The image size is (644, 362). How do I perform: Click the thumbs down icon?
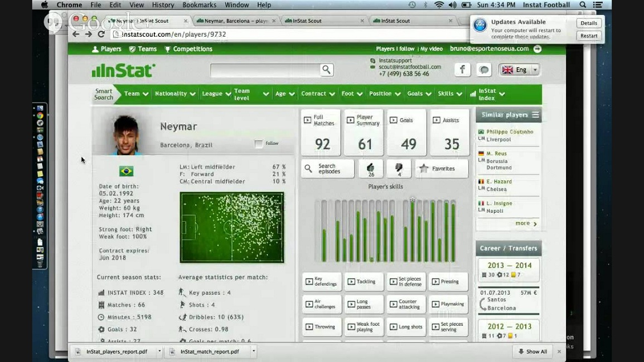point(399,169)
